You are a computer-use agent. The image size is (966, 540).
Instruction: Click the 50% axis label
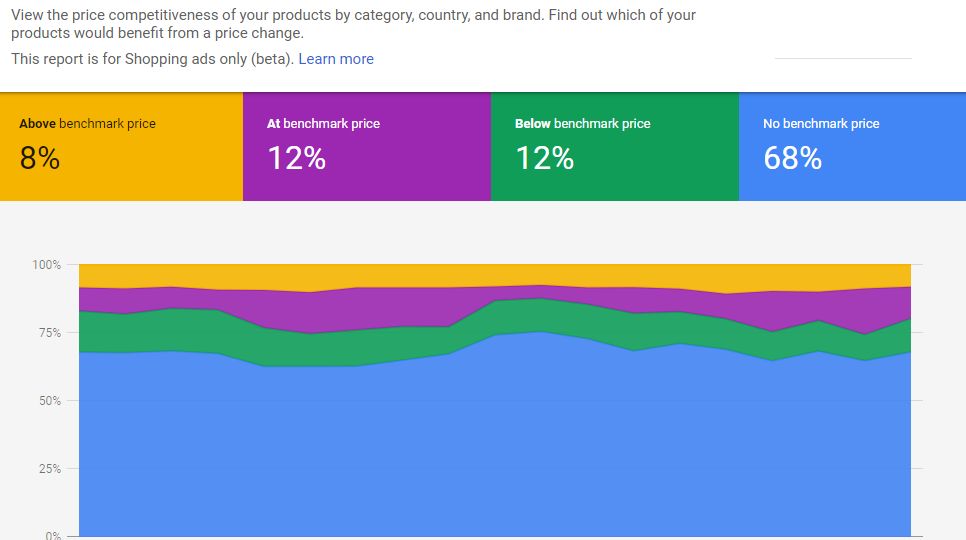pos(50,401)
